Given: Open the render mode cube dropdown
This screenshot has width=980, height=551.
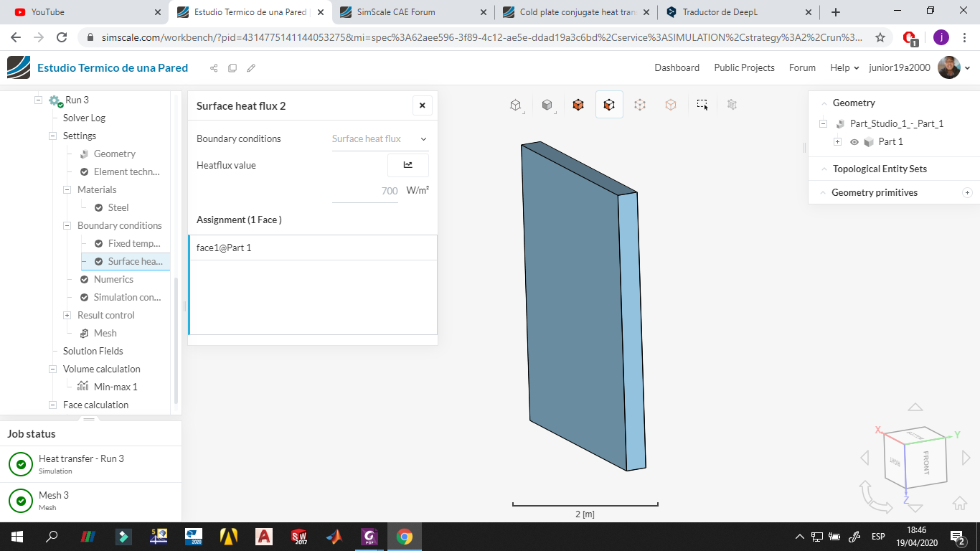Looking at the screenshot, I should pyautogui.click(x=547, y=105).
